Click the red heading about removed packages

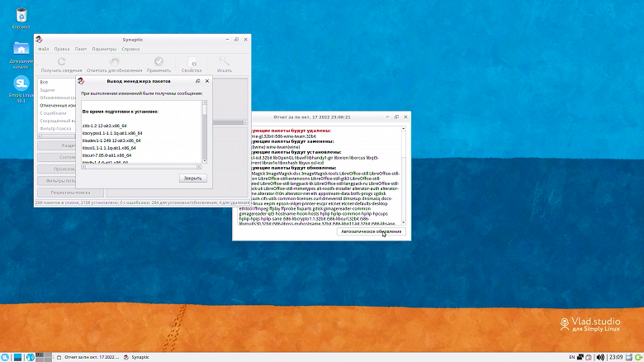(291, 131)
